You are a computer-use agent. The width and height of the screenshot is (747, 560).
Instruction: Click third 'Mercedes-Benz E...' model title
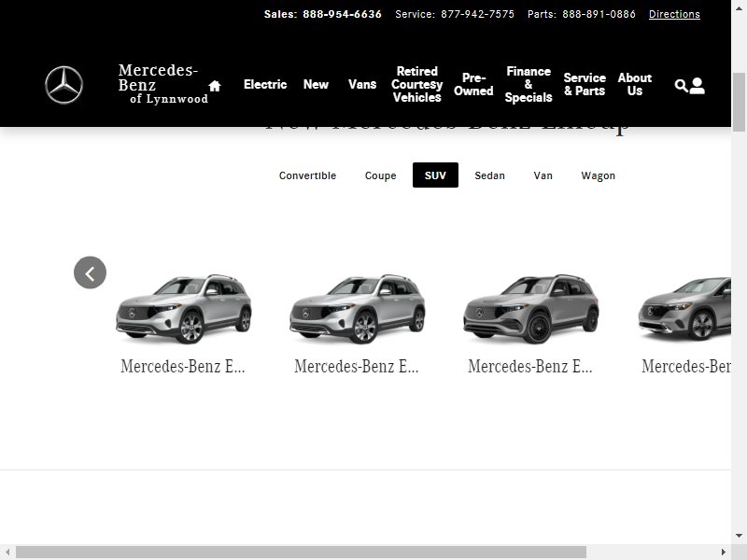pos(530,366)
